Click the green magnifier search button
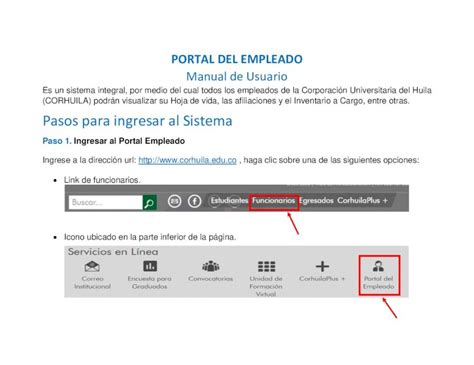Screen dimensions: 474x365 pos(150,202)
